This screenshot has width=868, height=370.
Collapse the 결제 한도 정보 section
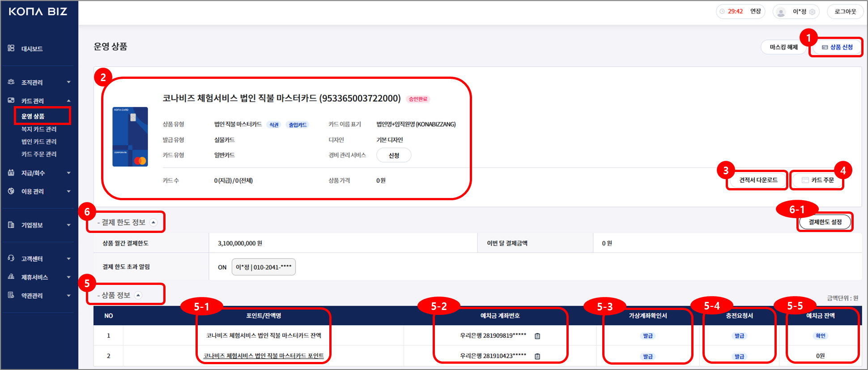pos(153,222)
